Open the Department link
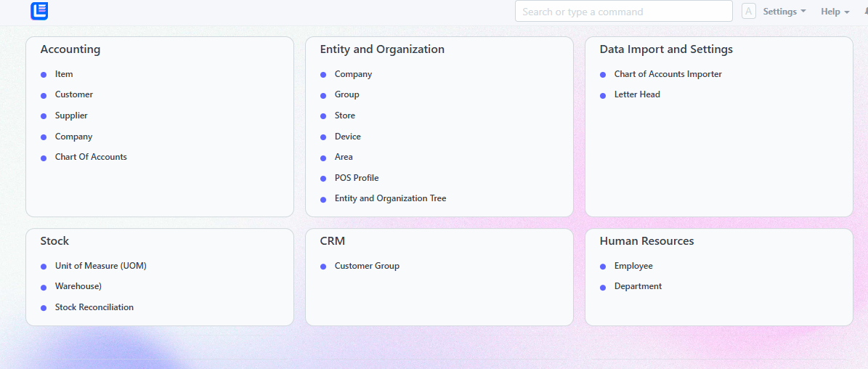The height and width of the screenshot is (369, 868). [x=638, y=287]
